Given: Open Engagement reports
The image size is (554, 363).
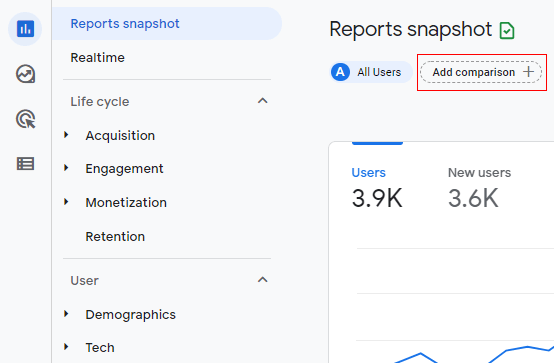Looking at the screenshot, I should 124,169.
